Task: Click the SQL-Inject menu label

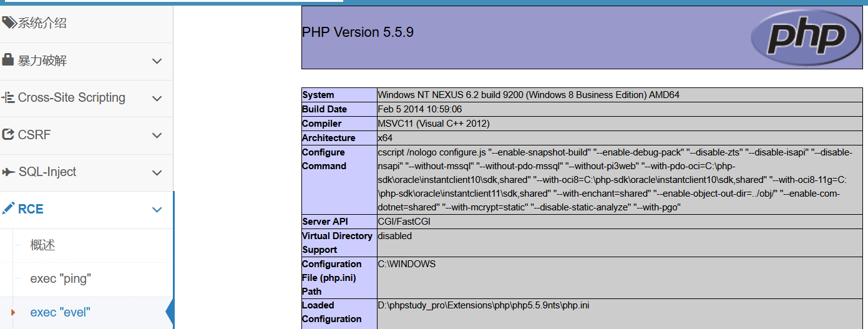Action: [47, 172]
